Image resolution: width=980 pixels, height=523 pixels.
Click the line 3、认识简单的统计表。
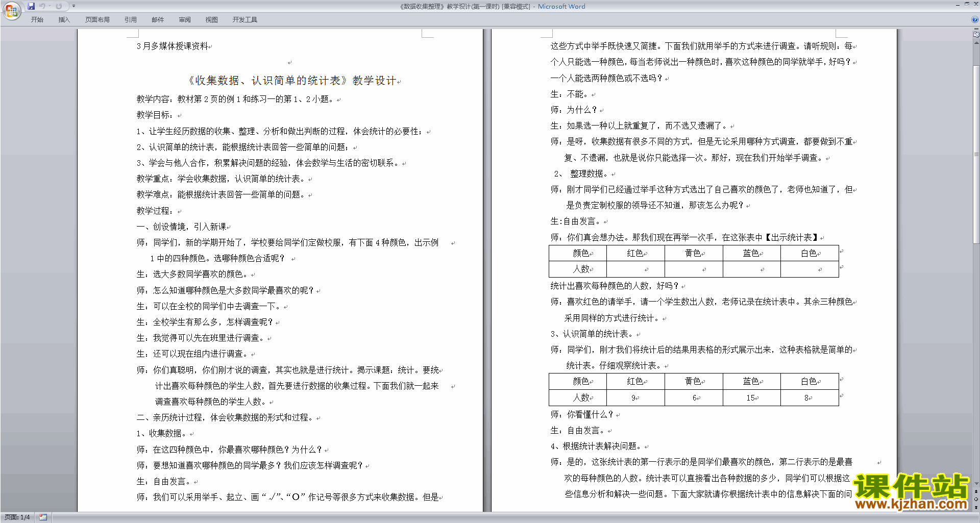[592, 334]
